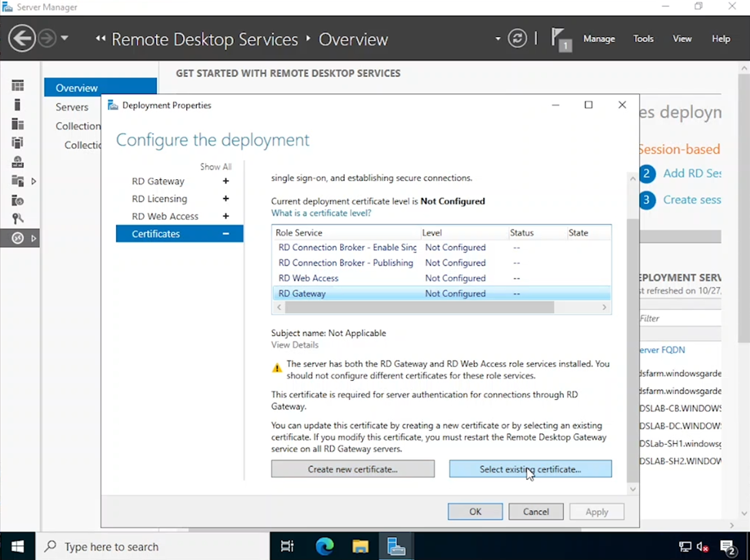Screen dimensions: 750x560
Task: Open File Explorer from the taskbar
Action: coord(360,546)
